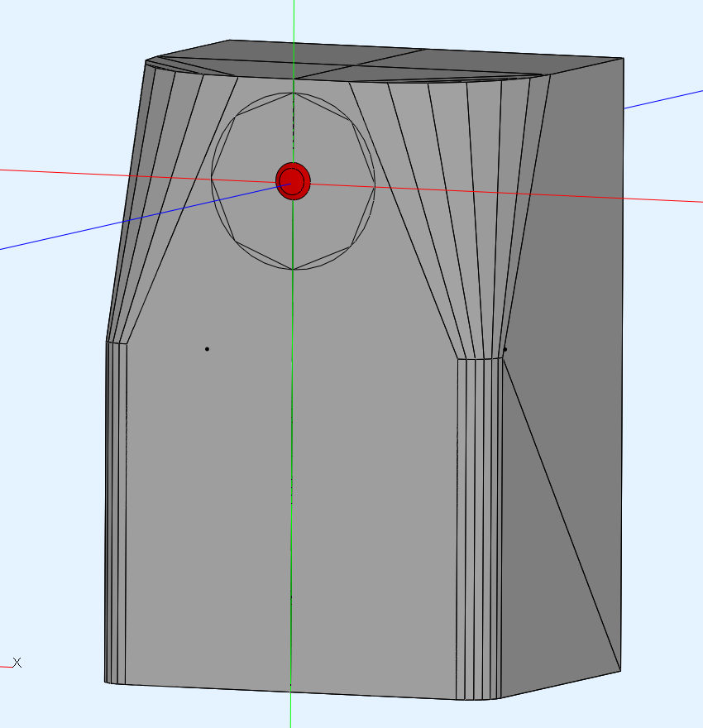Select the lower-left vertical fillet strips
The height and width of the screenshot is (728, 703).
116,513
